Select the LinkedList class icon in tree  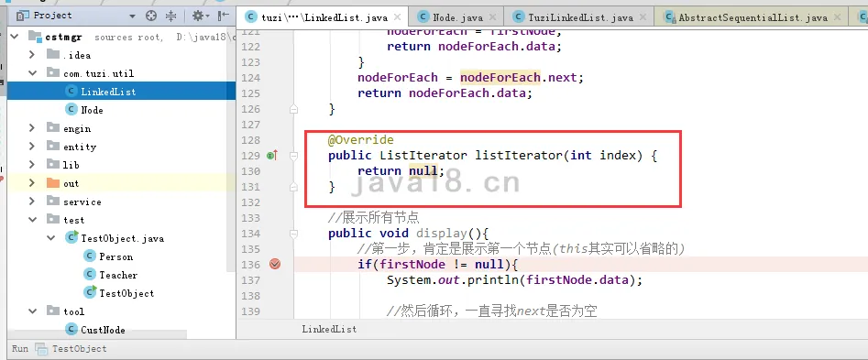click(71, 92)
